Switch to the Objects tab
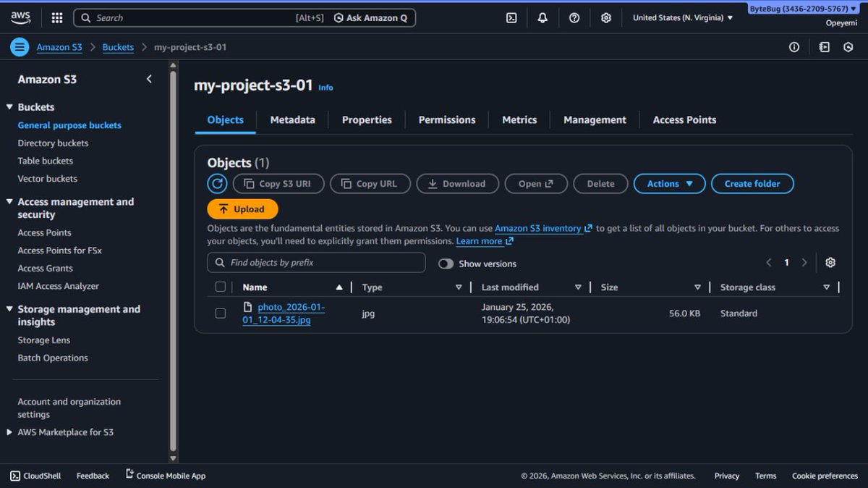868x488 pixels. 226,120
